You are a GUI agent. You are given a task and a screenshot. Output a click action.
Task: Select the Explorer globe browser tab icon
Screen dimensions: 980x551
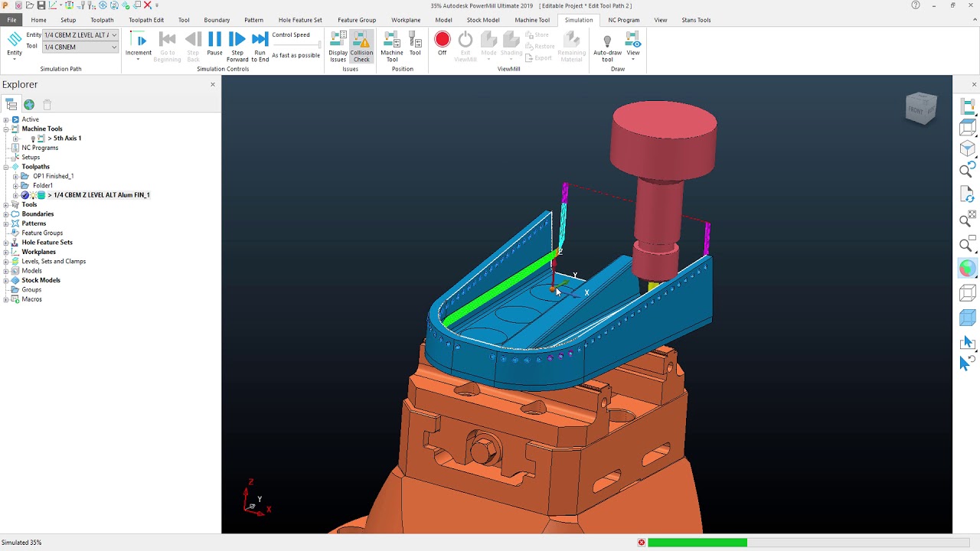(29, 105)
